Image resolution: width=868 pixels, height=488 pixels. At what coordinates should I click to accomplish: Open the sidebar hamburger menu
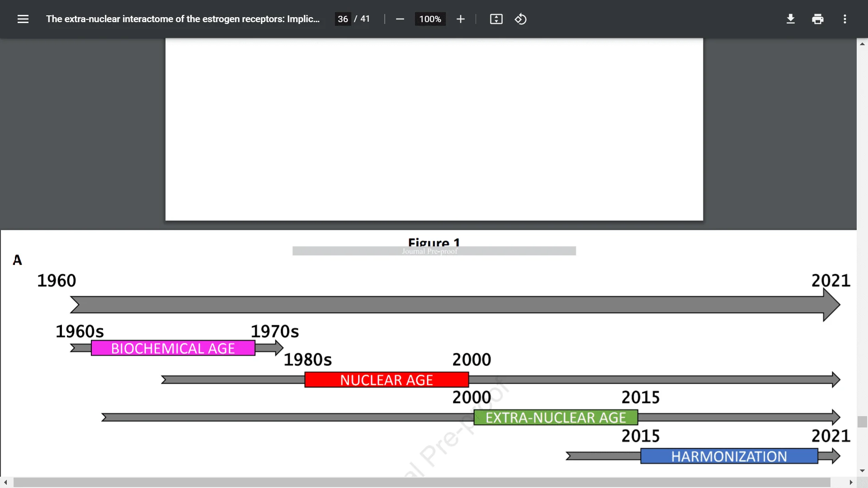[x=23, y=19]
